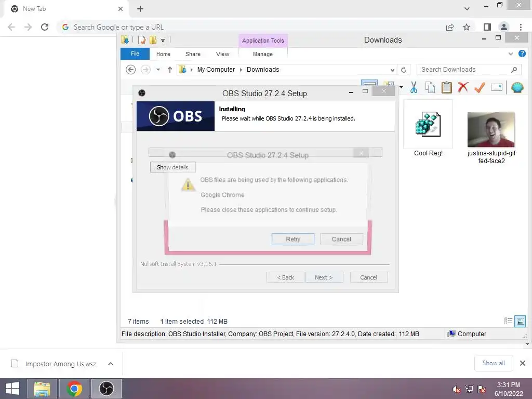532x399 pixels.
Task: Click the muted volume tray icon
Action: (457, 389)
